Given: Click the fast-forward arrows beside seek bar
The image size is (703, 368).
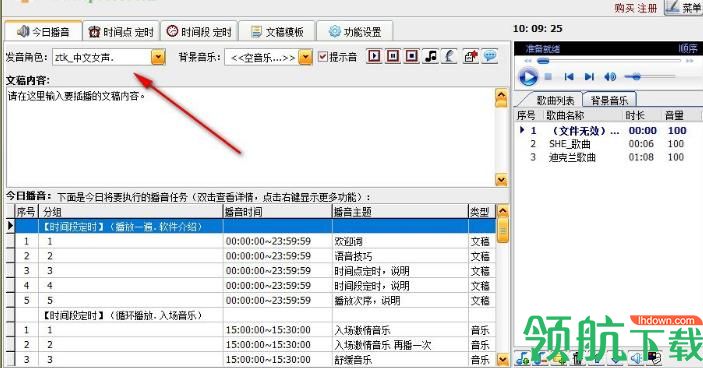Looking at the screenshot, I should tap(690, 61).
